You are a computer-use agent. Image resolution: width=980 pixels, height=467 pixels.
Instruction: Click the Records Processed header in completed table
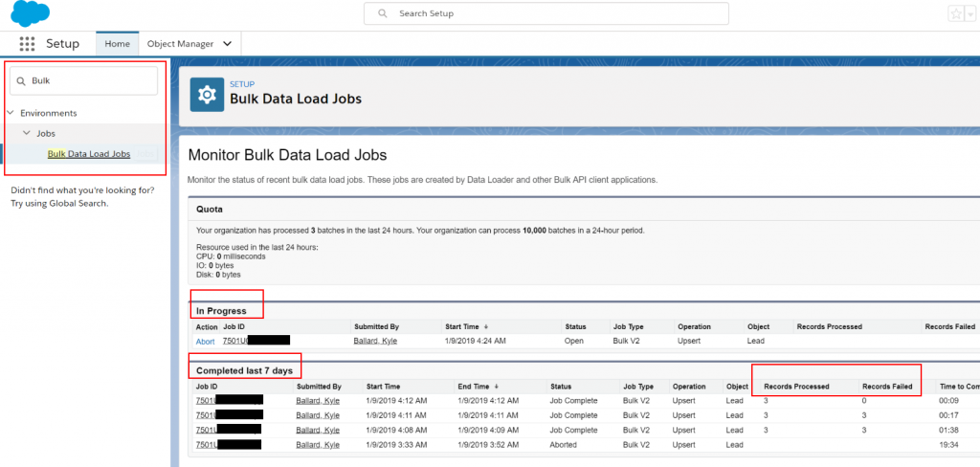point(796,387)
